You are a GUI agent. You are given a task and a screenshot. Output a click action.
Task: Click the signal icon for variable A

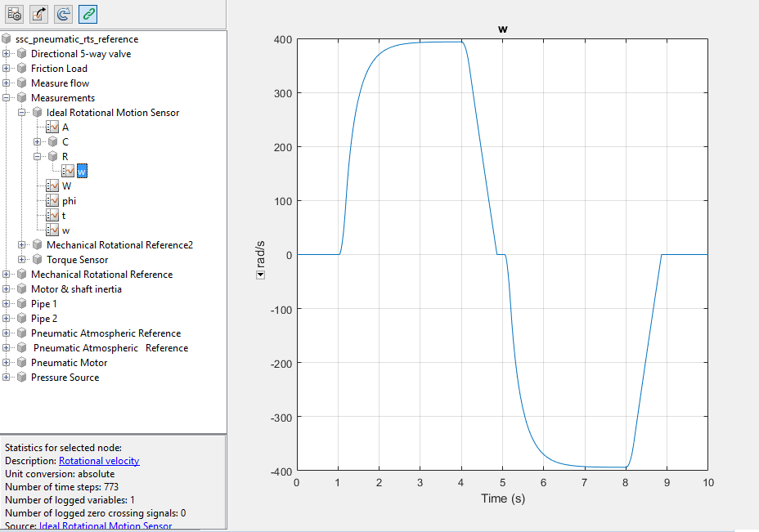tap(52, 127)
